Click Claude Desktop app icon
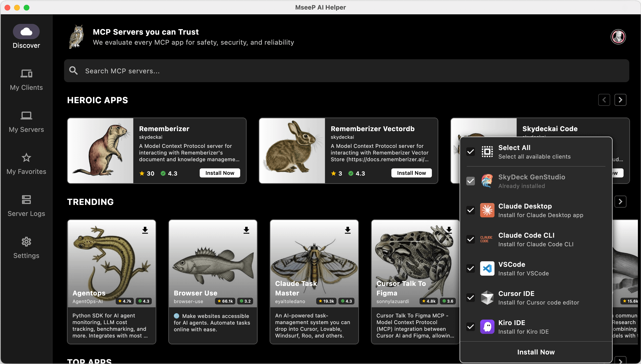 tap(487, 210)
